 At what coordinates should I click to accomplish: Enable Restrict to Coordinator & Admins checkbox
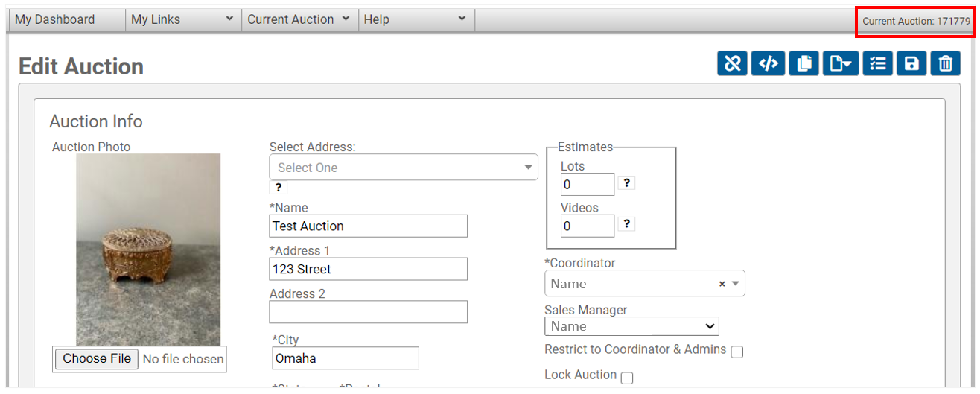736,352
